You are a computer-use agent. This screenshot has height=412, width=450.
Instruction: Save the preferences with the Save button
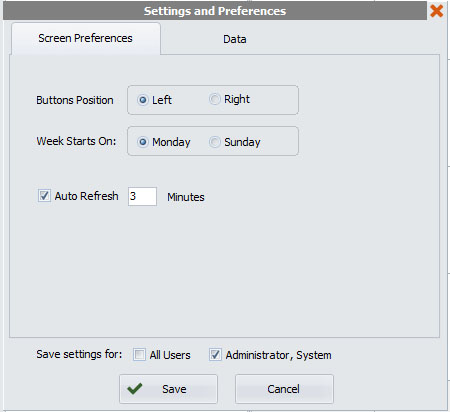coord(168,389)
